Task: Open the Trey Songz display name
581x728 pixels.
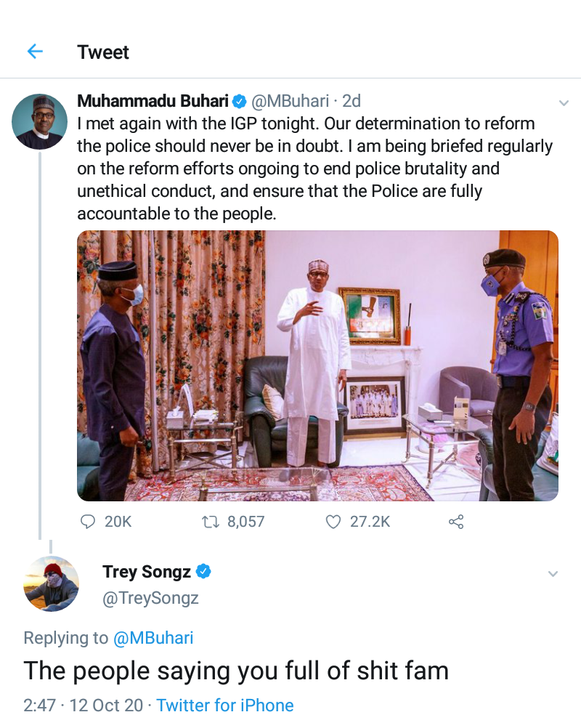Action: [146, 572]
